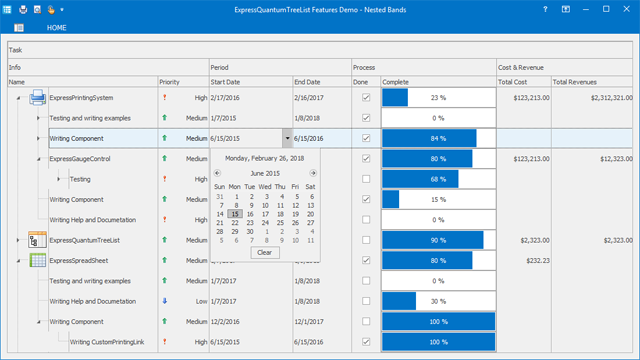Image resolution: width=640 pixels, height=360 pixels.
Task: Click the ExpressSpreadSheet grid icon
Action: tap(38, 260)
